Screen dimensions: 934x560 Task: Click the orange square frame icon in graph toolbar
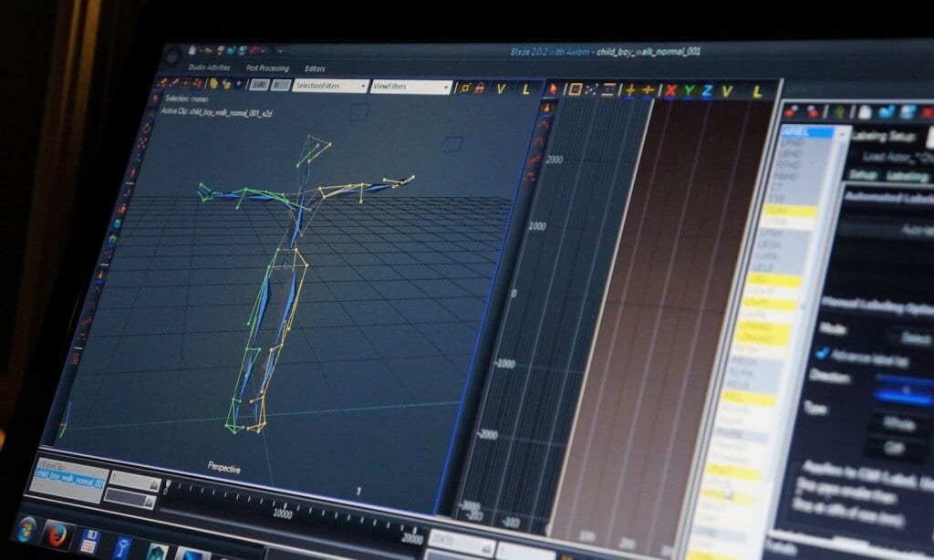(575, 90)
